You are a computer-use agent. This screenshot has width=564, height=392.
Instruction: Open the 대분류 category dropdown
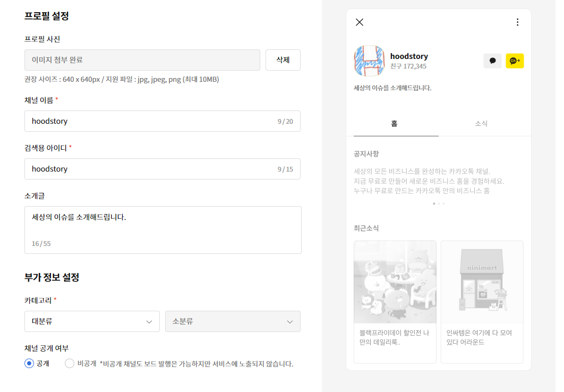point(92,321)
